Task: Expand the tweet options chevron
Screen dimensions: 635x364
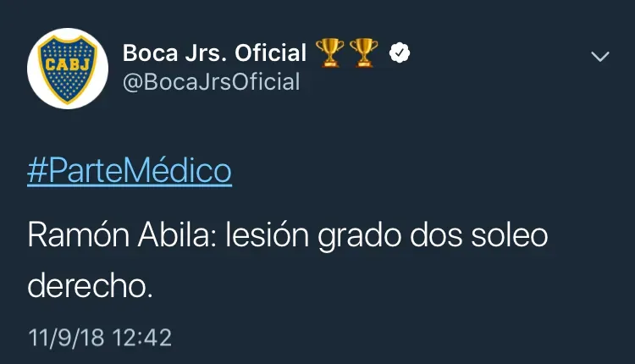Action: (x=599, y=57)
